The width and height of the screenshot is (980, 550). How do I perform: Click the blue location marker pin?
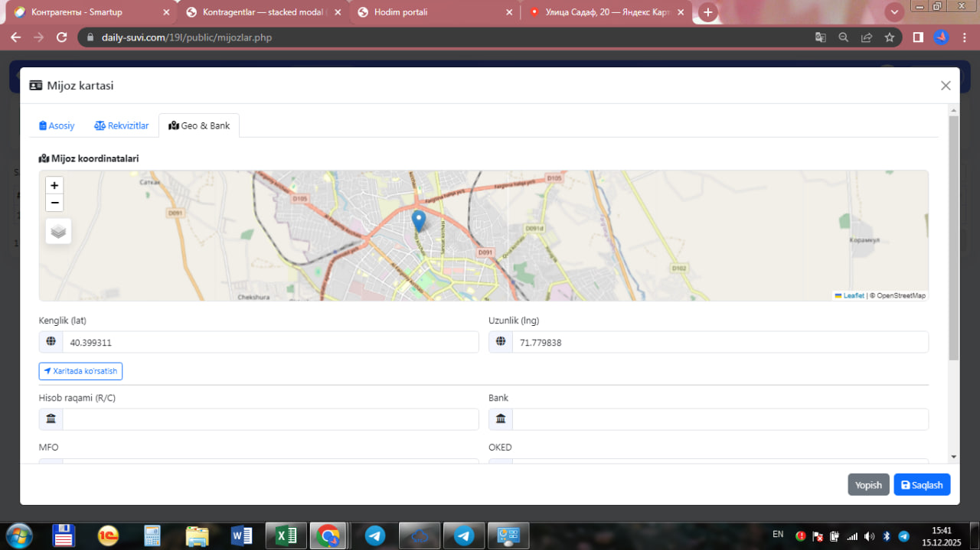pos(418,220)
